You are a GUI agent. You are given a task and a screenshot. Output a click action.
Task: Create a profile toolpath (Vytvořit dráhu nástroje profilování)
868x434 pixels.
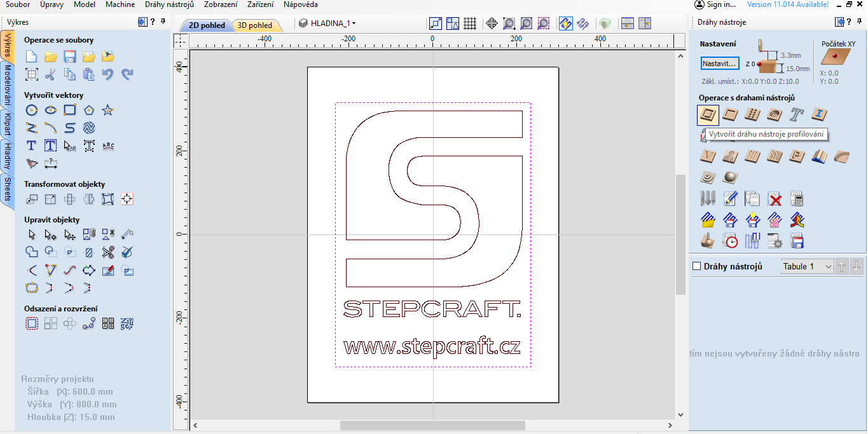708,115
